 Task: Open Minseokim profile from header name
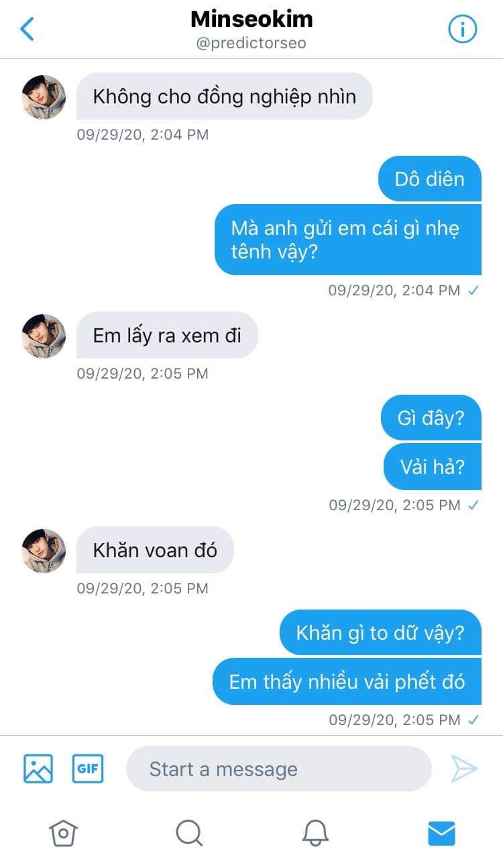251,19
